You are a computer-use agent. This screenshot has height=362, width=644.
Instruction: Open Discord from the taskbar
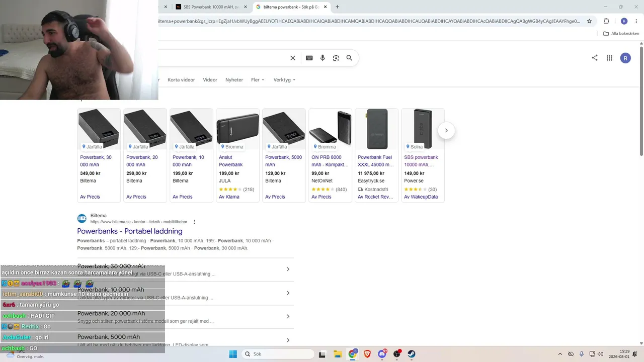pos(382,354)
